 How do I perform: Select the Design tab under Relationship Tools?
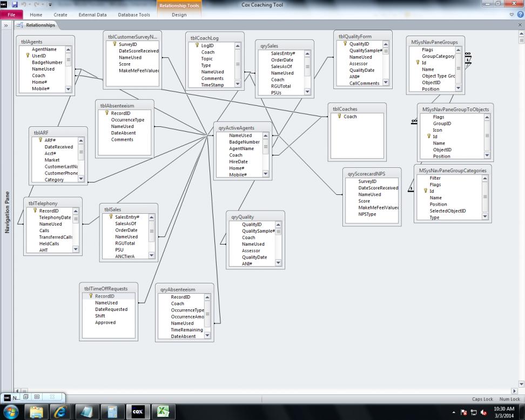coord(179,15)
